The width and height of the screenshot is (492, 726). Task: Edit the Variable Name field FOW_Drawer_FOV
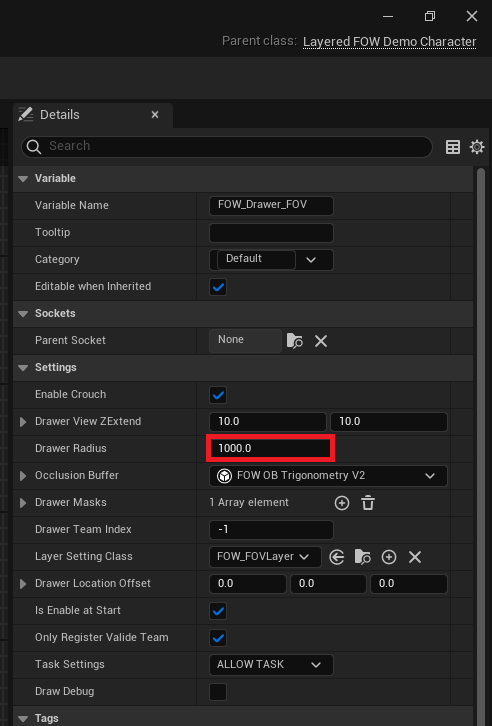click(x=271, y=206)
